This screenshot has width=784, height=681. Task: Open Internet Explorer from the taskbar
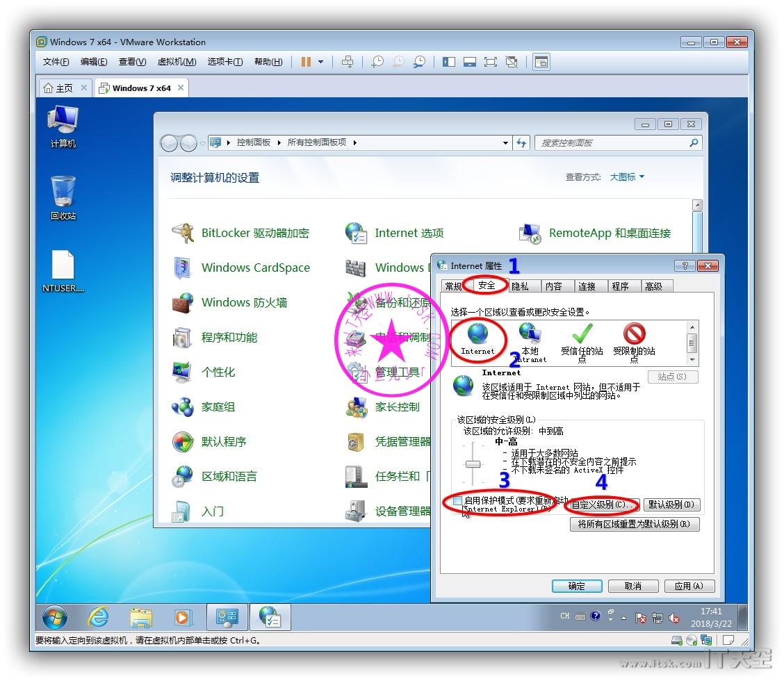98,616
